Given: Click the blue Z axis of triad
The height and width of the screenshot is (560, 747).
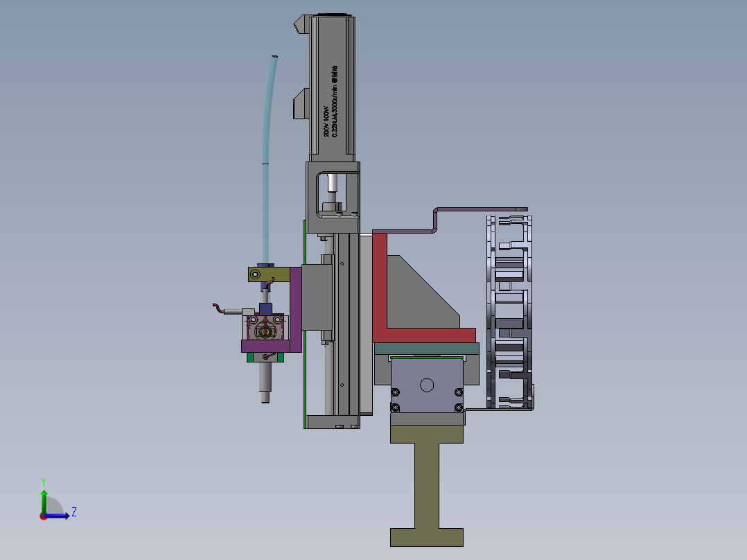Looking at the screenshot, I should coord(58,516).
